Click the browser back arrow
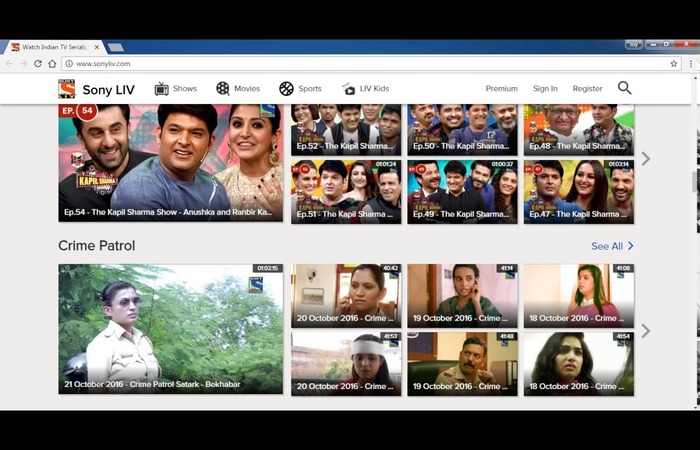This screenshot has height=450, width=700. (9, 64)
